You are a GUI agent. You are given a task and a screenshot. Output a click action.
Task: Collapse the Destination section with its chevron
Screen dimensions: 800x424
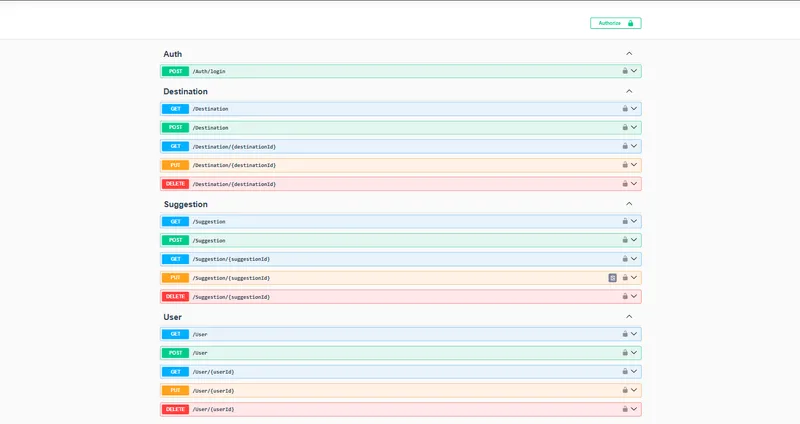coord(629,91)
